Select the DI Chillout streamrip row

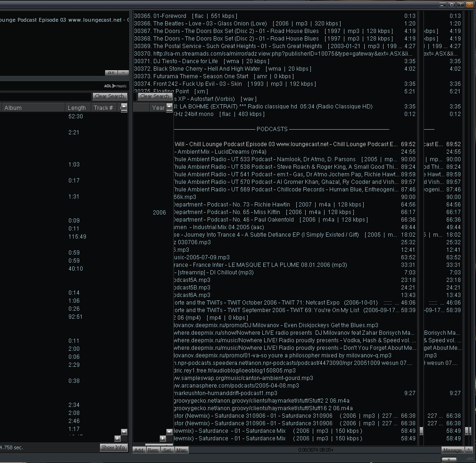pyautogui.click(x=295, y=273)
